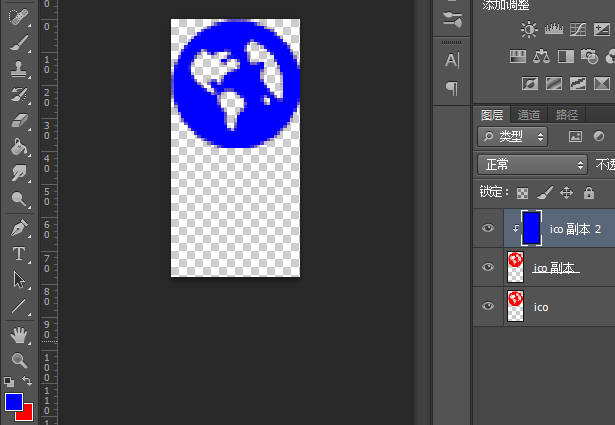Viewport: 615px width, 425px height.
Task: Open the Brush Presets panel icon
Action: (452, 20)
